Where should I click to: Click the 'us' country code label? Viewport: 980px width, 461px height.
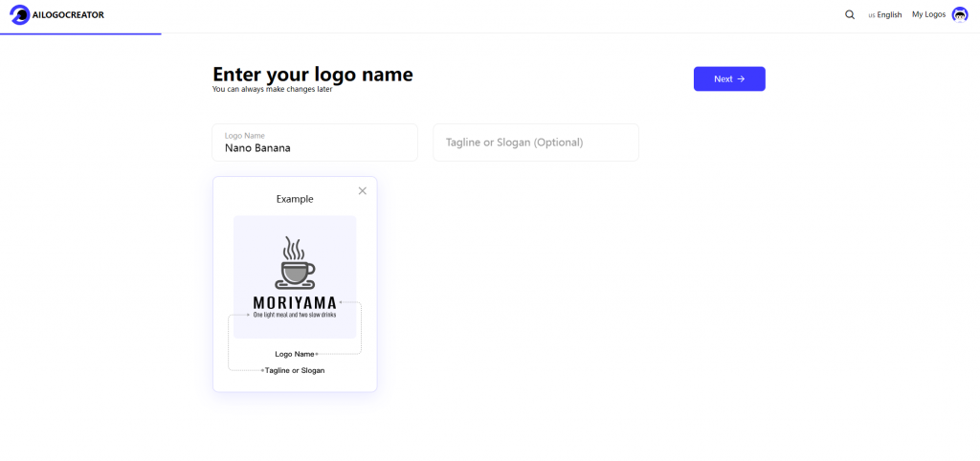click(x=872, y=15)
